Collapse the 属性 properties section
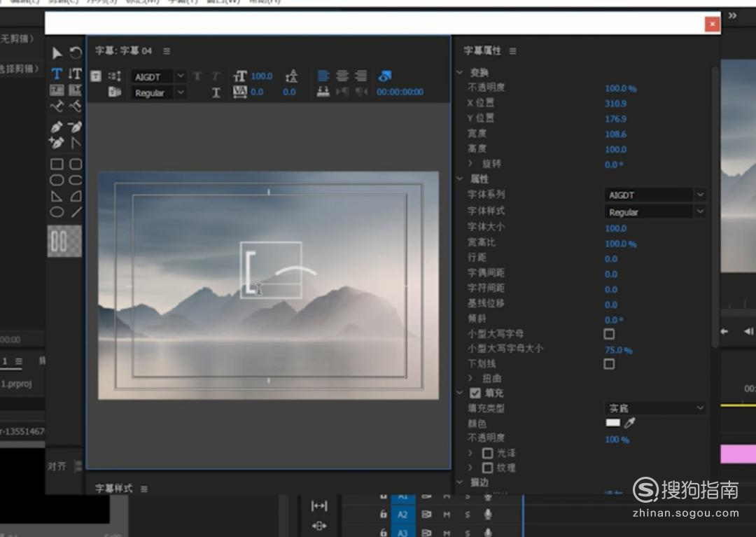This screenshot has height=537, width=756. coord(460,179)
